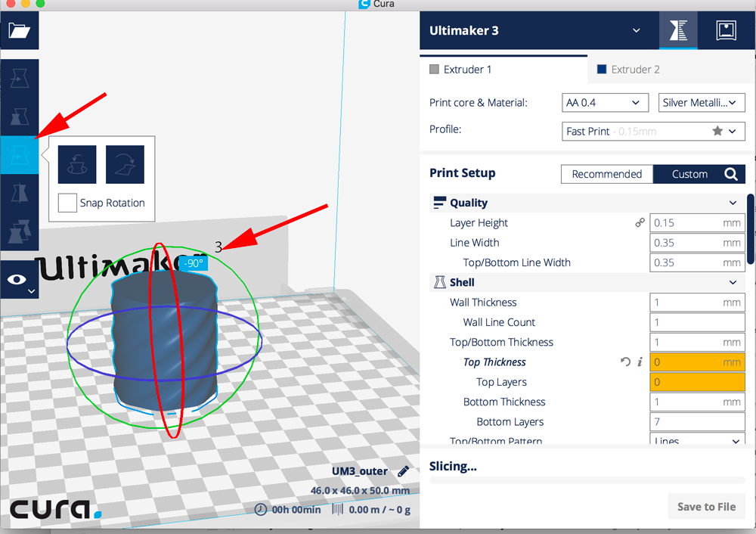The image size is (756, 534).
Task: Click the Wall Thickness value field
Action: click(697, 303)
